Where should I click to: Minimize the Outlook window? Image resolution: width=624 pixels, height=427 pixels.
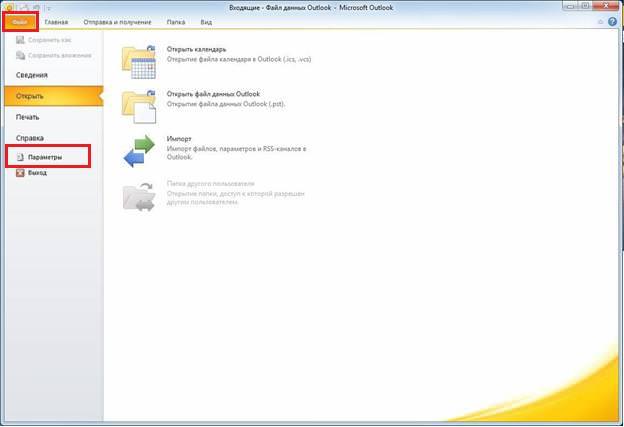click(x=571, y=6)
